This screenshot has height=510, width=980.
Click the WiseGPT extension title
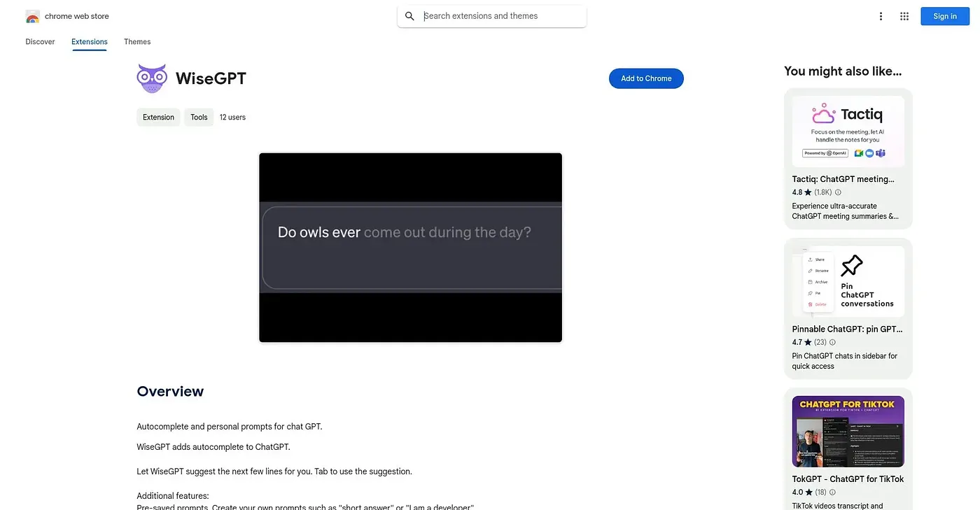pos(211,78)
